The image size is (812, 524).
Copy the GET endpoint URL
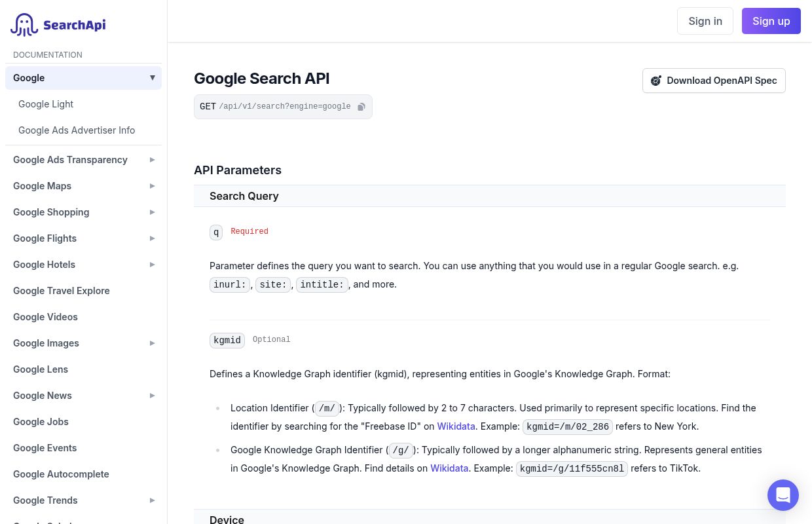361,107
